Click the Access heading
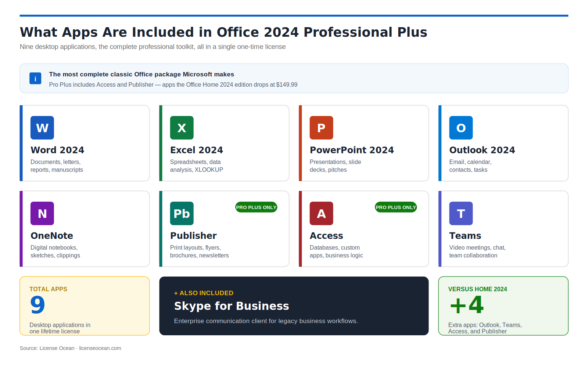 [326, 236]
